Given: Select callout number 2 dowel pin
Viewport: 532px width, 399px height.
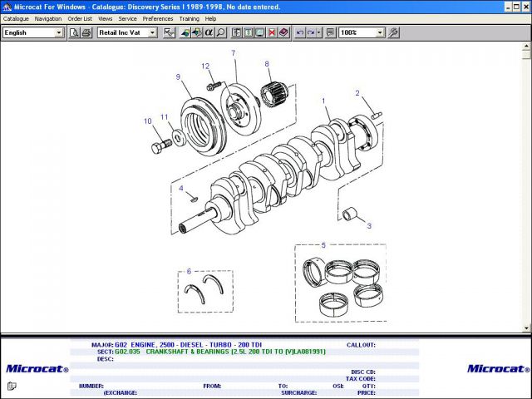Looking at the screenshot, I should pyautogui.click(x=357, y=93).
